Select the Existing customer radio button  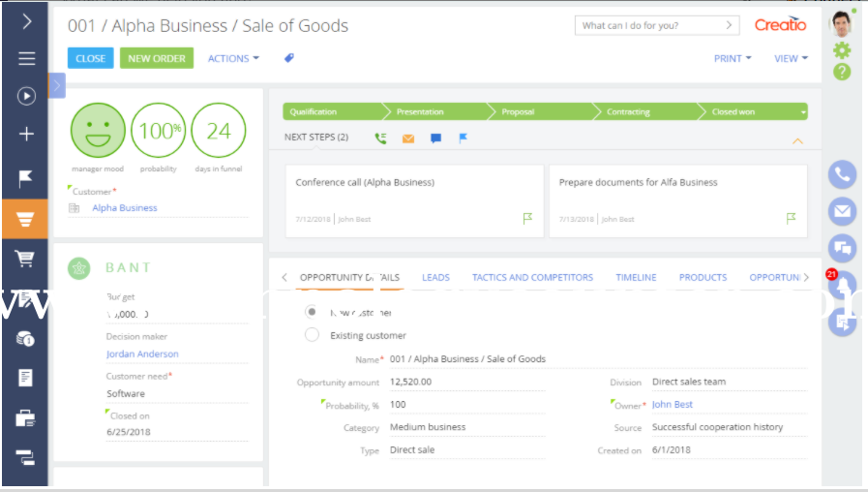312,335
